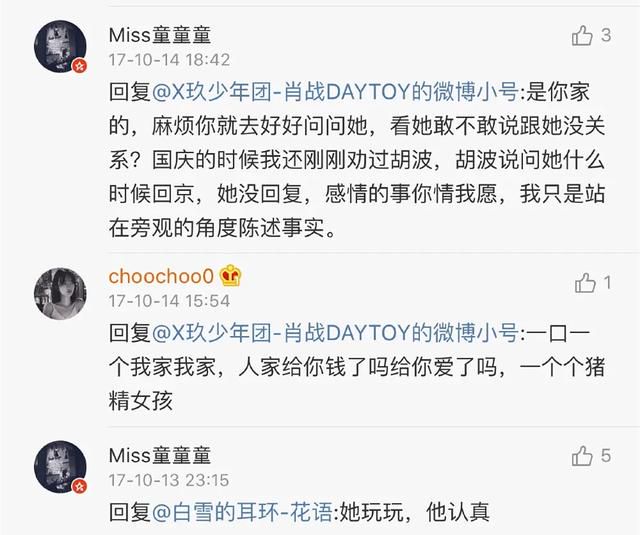The height and width of the screenshot is (535, 640).
Task: Open choochoo0's profile picture
Action: click(x=60, y=293)
